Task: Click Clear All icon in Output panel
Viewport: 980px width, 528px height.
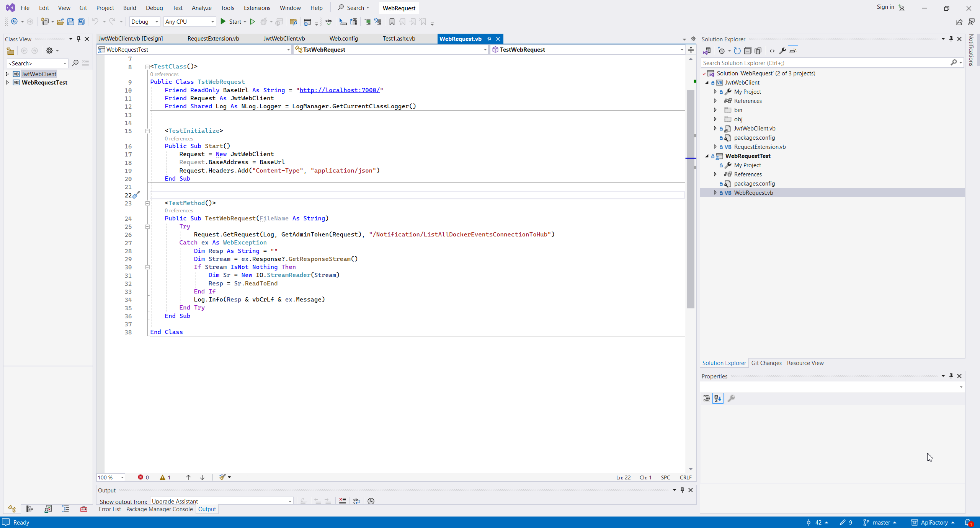Action: pyautogui.click(x=343, y=501)
